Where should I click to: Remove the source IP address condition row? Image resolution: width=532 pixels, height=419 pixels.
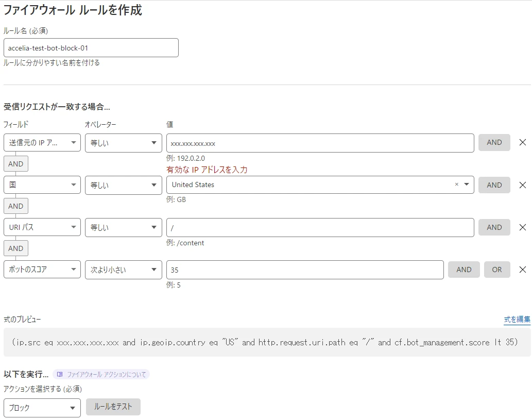tap(522, 143)
